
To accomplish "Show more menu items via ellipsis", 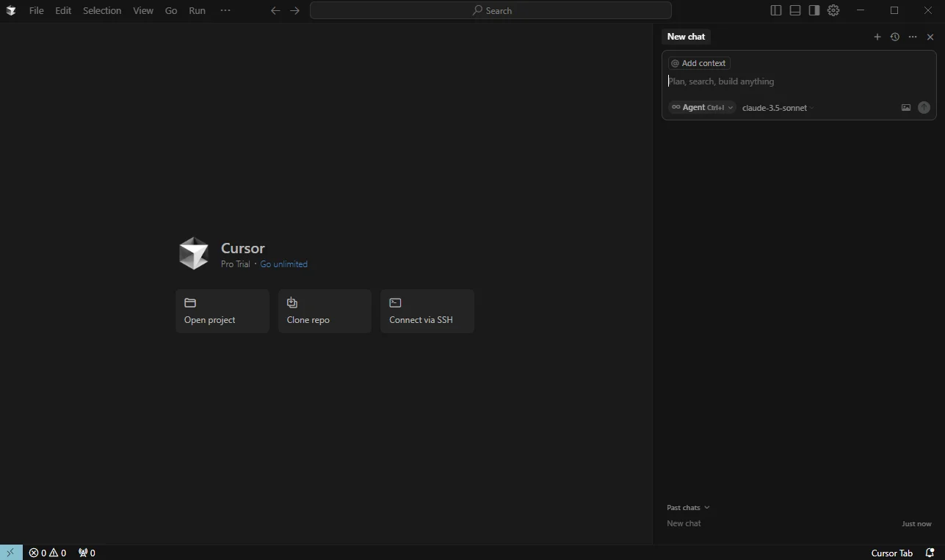I will tap(225, 10).
